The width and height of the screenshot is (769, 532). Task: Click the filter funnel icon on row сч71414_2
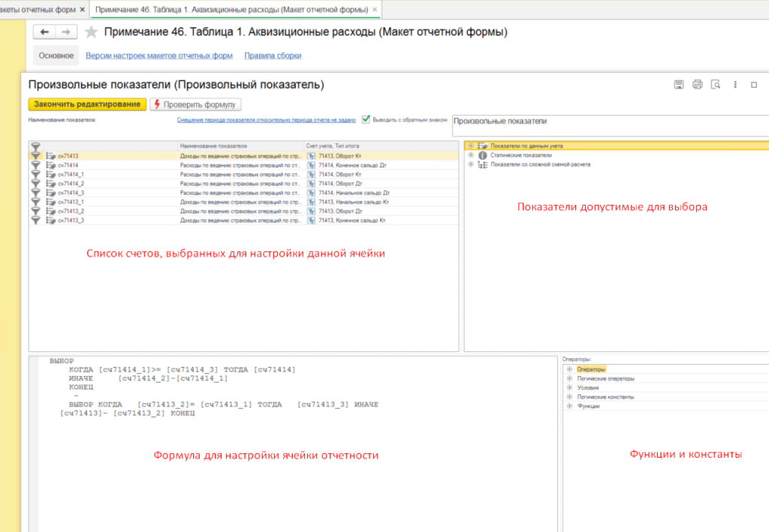click(x=35, y=183)
